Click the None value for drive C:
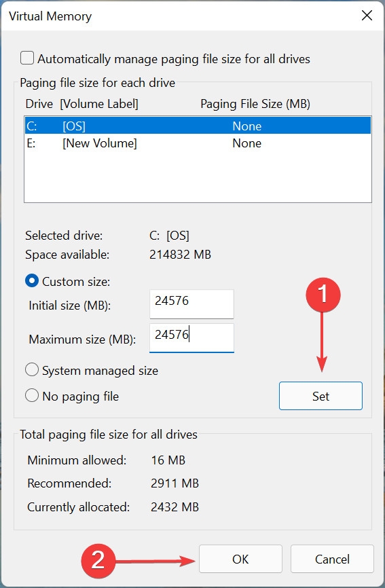Viewport: 385px width, 588px height. click(246, 126)
